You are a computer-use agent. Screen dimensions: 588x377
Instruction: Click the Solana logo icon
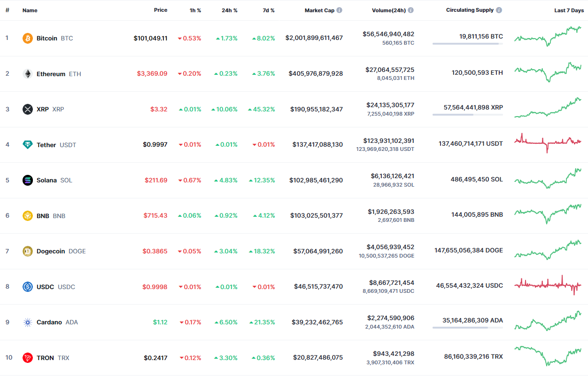28,180
